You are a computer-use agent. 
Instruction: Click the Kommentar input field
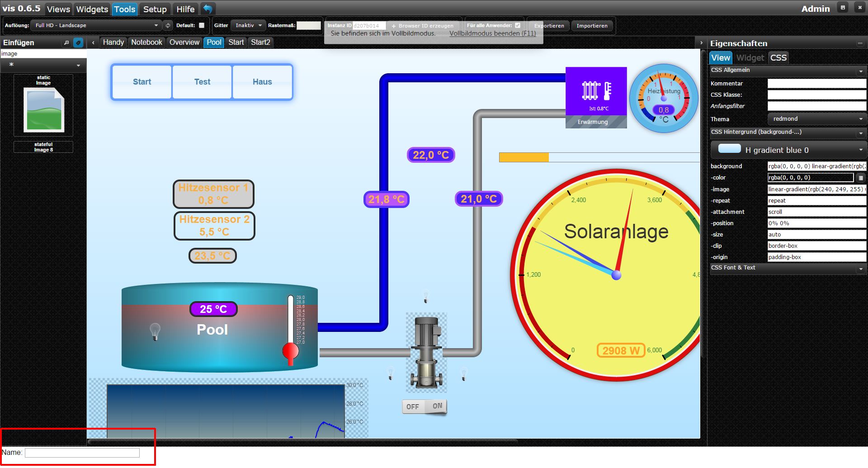click(x=817, y=84)
